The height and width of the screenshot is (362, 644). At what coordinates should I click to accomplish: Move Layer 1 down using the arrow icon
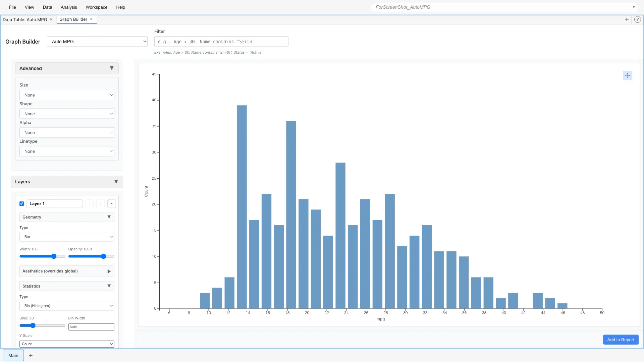point(100,203)
